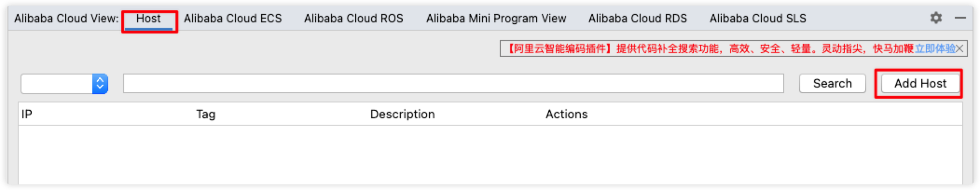Open the gear settings menu

[x=936, y=18]
